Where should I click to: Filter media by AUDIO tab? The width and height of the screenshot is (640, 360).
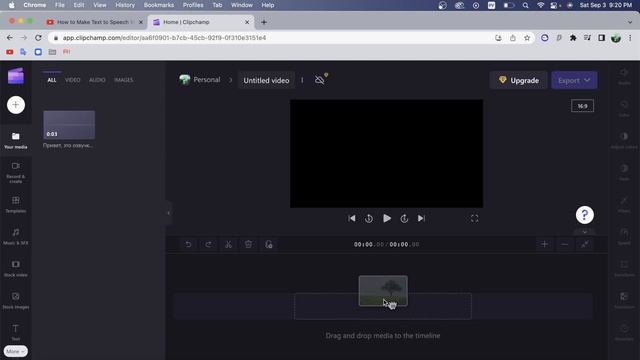[97, 80]
